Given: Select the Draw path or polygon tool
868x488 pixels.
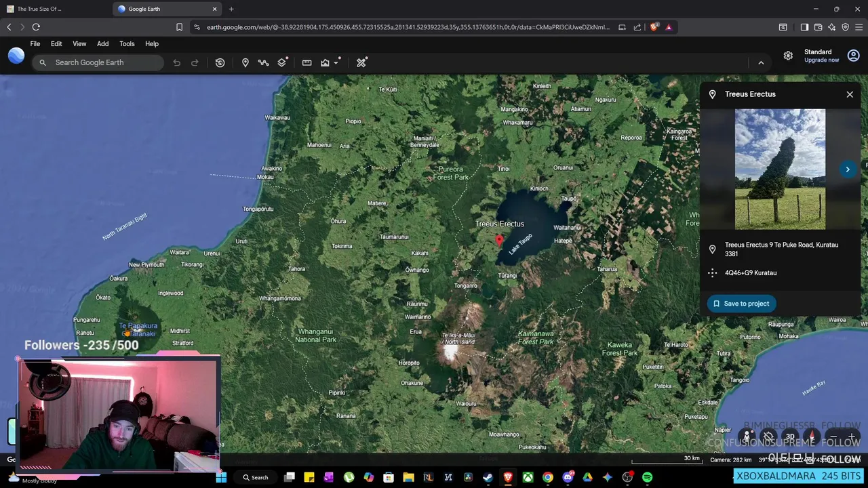Looking at the screenshot, I should (x=263, y=62).
